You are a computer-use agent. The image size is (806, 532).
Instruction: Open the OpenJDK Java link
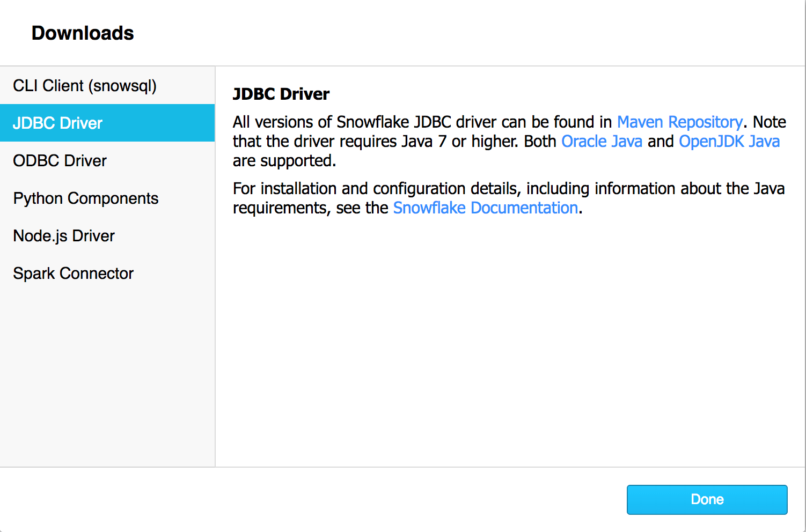point(729,141)
